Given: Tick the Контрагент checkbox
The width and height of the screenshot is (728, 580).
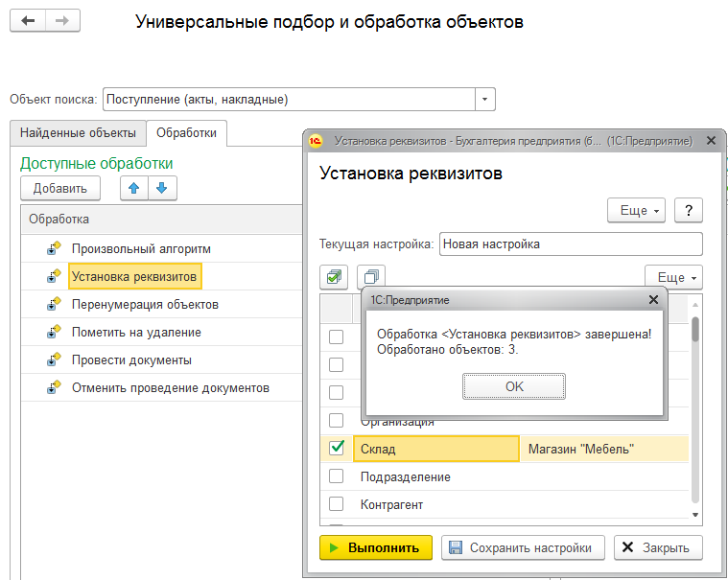Looking at the screenshot, I should point(336,504).
